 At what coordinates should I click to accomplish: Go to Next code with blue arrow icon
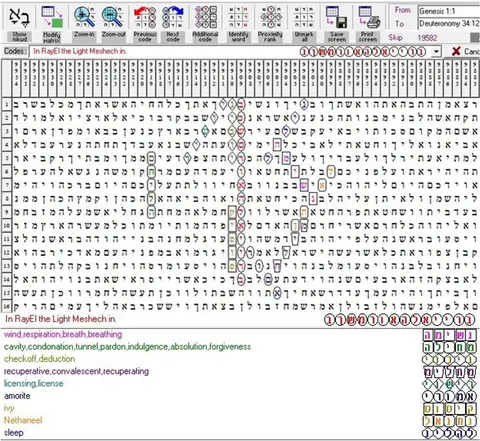tap(173, 17)
